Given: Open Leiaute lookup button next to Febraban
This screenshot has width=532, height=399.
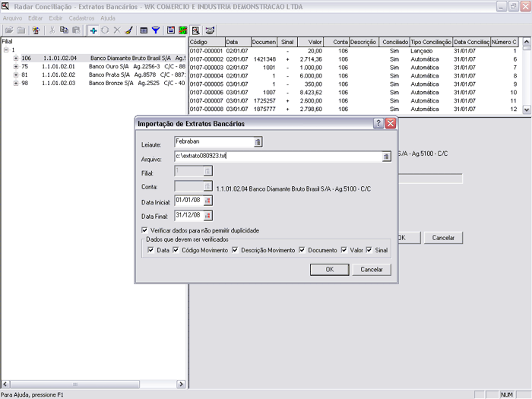Looking at the screenshot, I should click(x=258, y=141).
